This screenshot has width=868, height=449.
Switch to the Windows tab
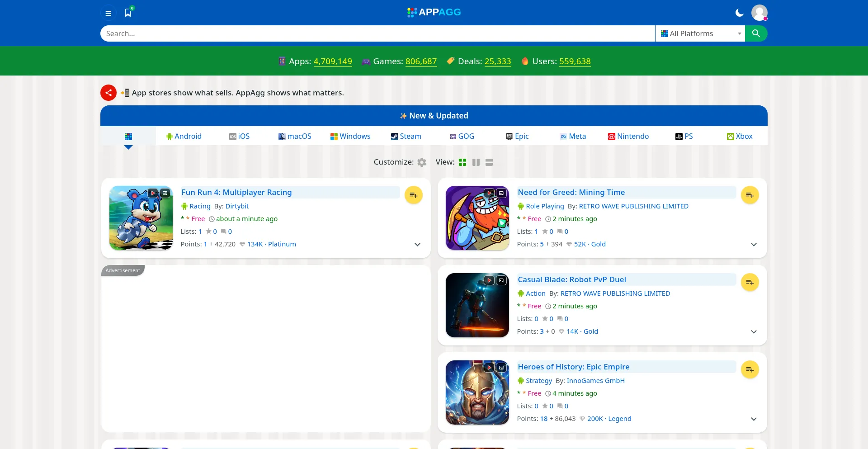click(x=350, y=137)
